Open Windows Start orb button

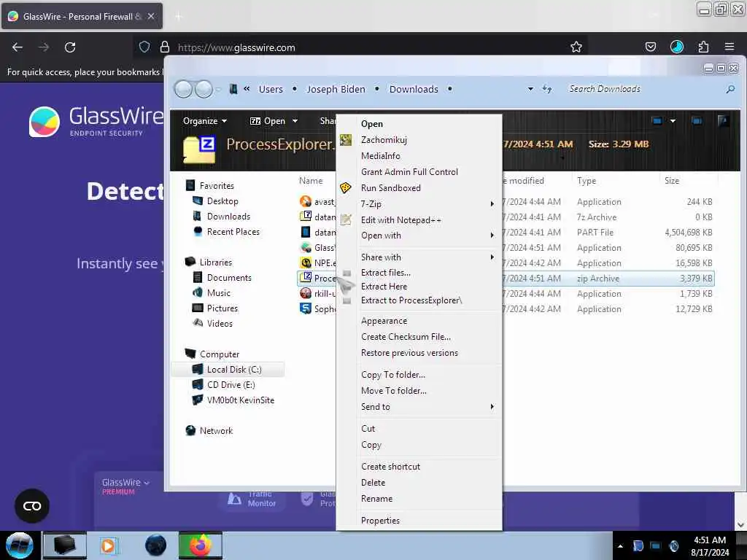pos(19,545)
